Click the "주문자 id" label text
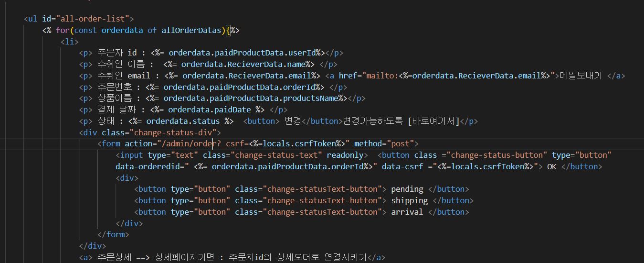 pyautogui.click(x=117, y=53)
